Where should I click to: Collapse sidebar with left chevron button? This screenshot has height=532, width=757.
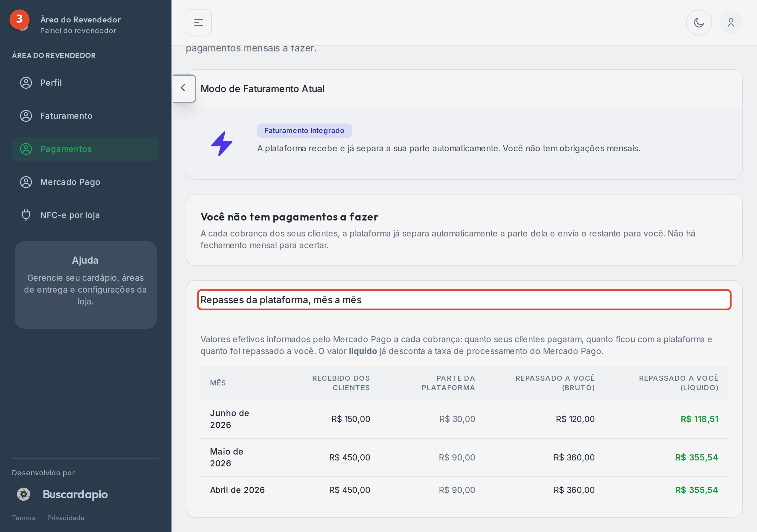click(x=184, y=88)
